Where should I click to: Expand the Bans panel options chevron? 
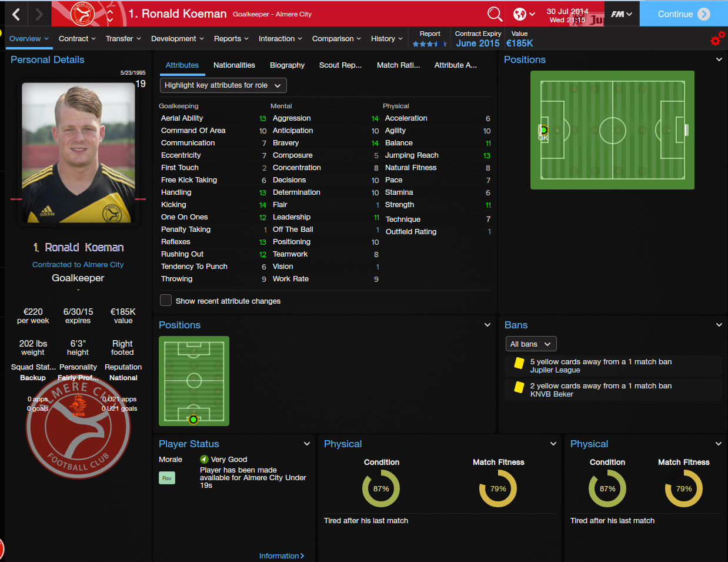[x=719, y=325]
